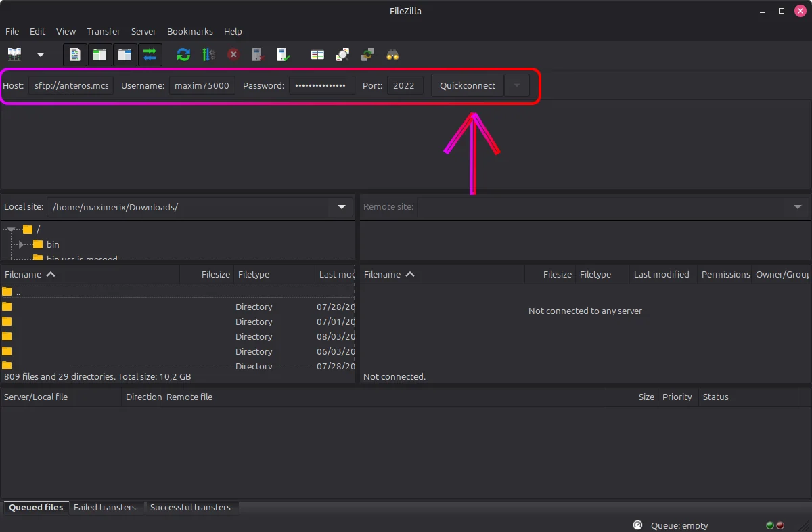Click the Port input field
The width and height of the screenshot is (812, 532).
[405, 85]
